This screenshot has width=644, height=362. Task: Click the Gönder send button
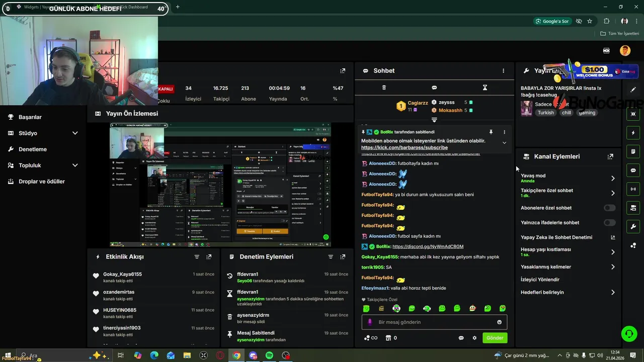[x=495, y=338]
